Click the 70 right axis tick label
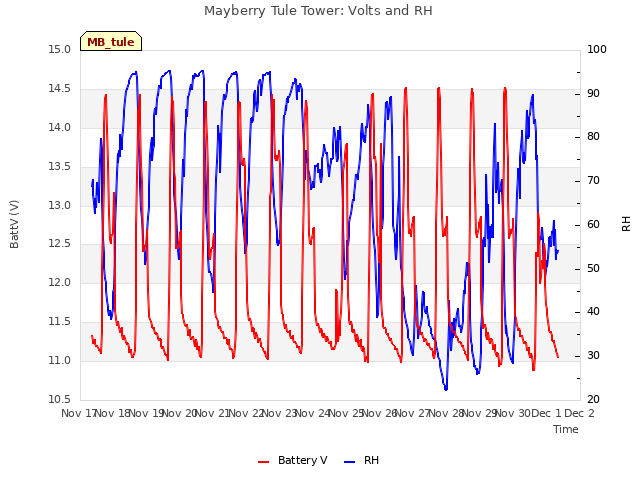 coord(593,181)
